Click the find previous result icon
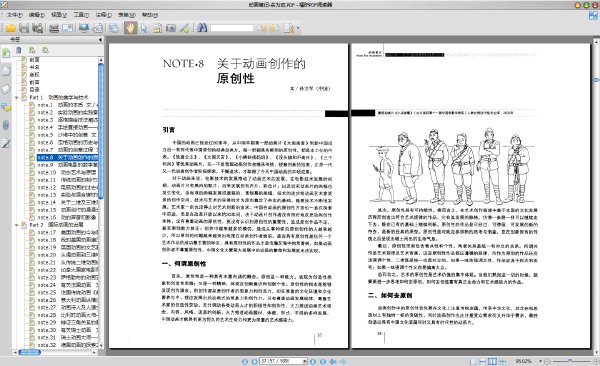Viewport: 600px width, 366px height. 261,28
